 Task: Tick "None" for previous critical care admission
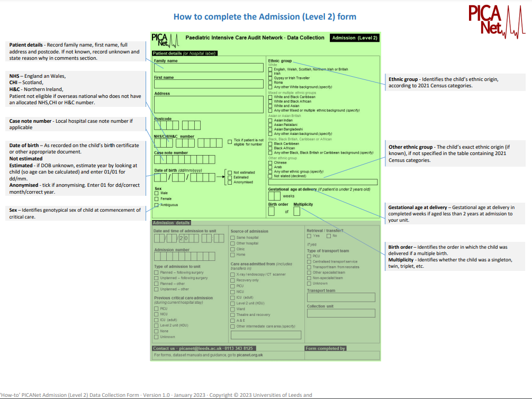click(156, 331)
